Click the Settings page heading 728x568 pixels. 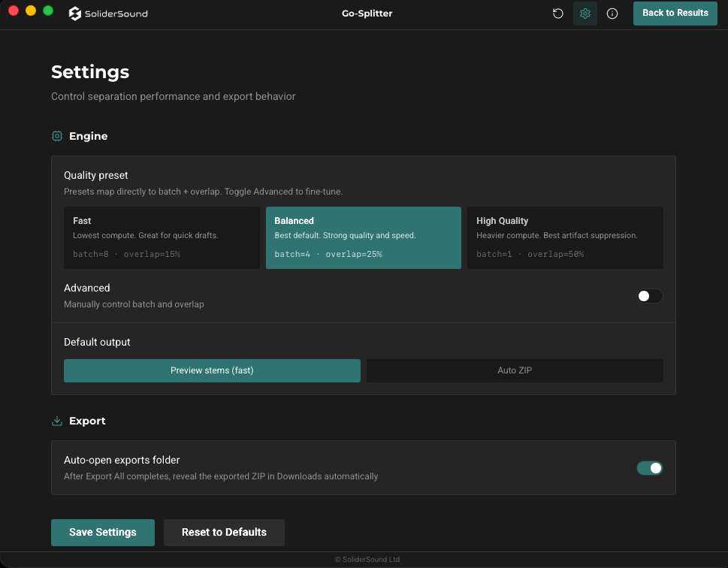pos(90,72)
